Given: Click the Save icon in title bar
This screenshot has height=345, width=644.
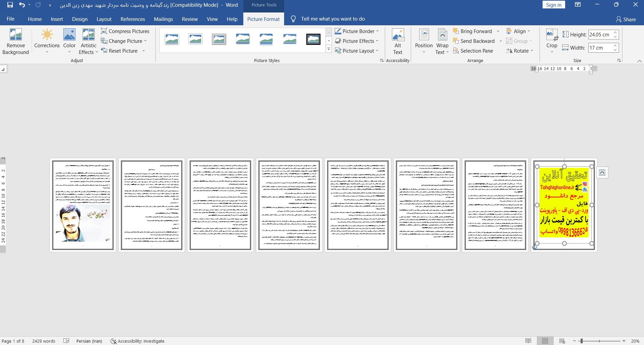Looking at the screenshot, I should click(10, 5).
